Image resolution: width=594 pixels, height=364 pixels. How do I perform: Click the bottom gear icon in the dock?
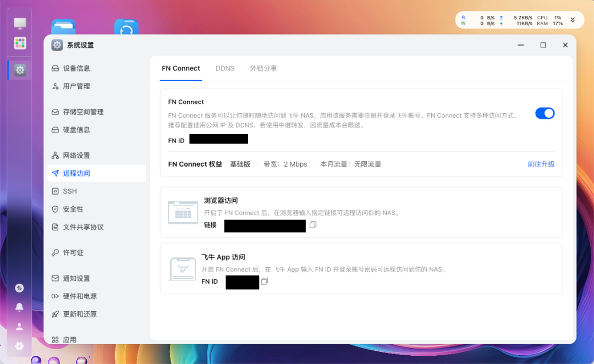tap(19, 346)
